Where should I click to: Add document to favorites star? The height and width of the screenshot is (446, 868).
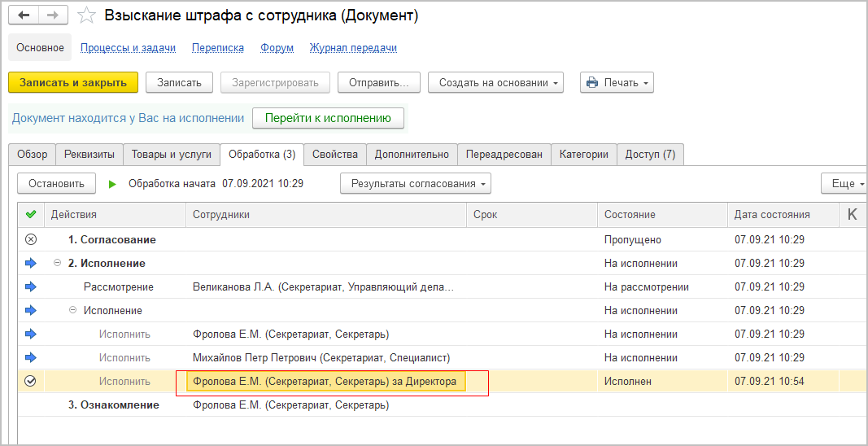pyautogui.click(x=86, y=15)
